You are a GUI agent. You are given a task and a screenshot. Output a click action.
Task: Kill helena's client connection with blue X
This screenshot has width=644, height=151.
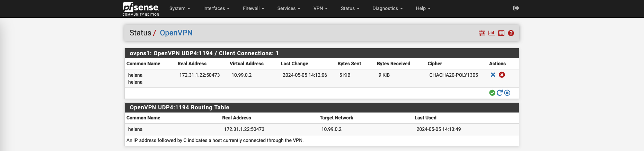493,75
